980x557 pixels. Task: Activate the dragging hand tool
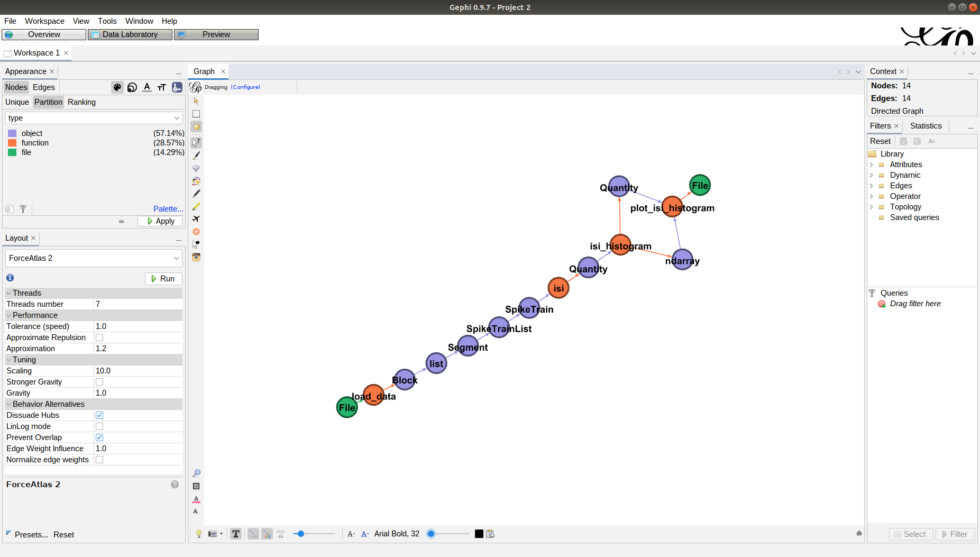(x=196, y=127)
